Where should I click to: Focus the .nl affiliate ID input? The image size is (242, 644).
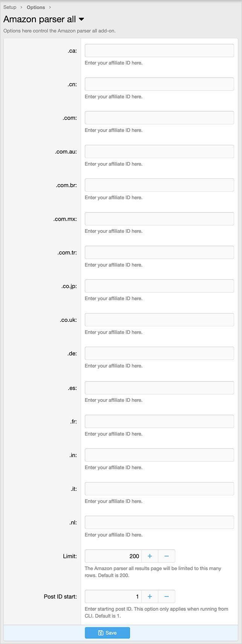159,523
